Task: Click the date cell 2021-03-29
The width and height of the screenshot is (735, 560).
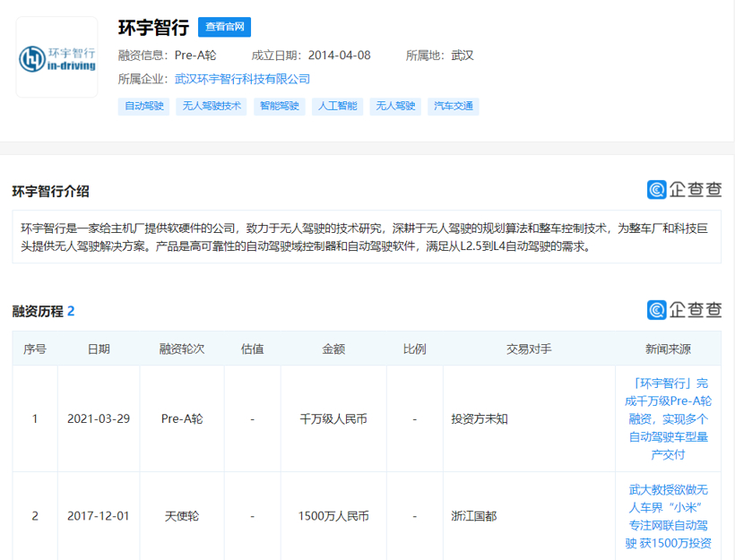Action: pos(99,418)
